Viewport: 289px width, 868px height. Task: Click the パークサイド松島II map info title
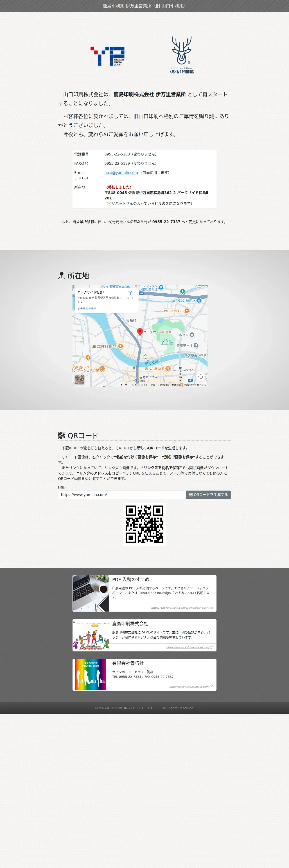click(x=91, y=292)
